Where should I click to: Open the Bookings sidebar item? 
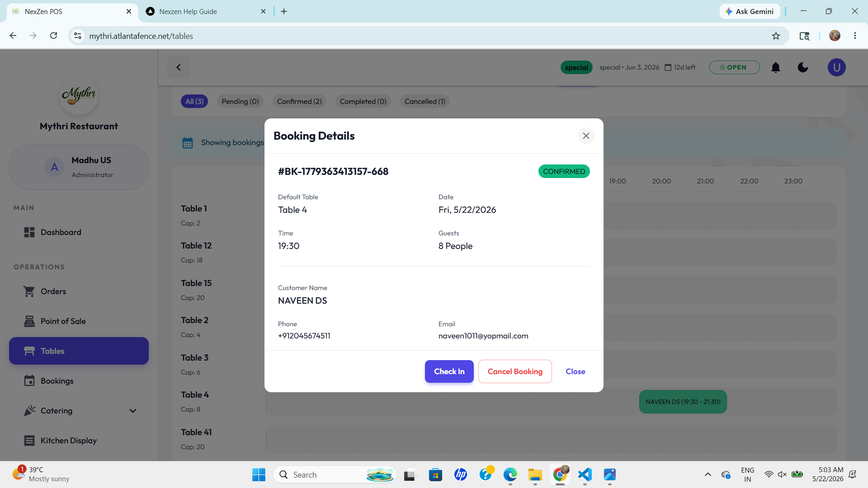pyautogui.click(x=79, y=381)
